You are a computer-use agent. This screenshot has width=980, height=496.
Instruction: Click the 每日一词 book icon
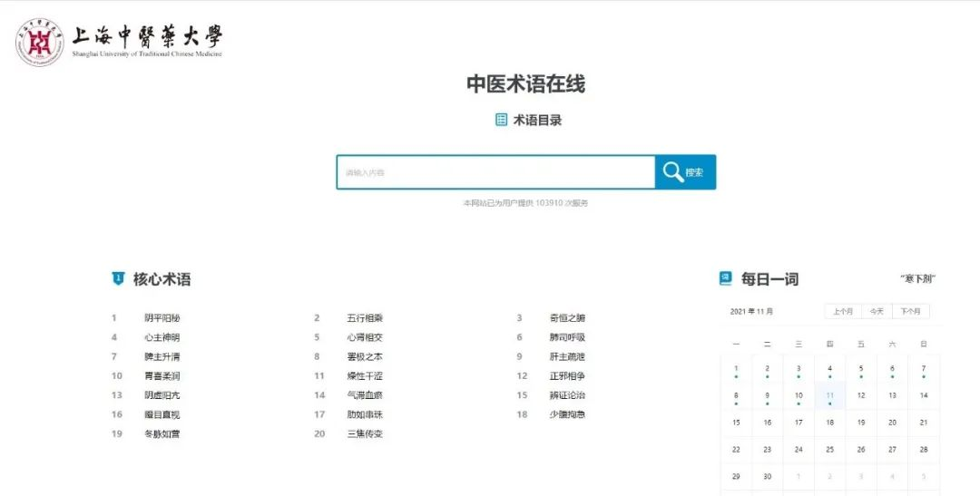tap(725, 278)
